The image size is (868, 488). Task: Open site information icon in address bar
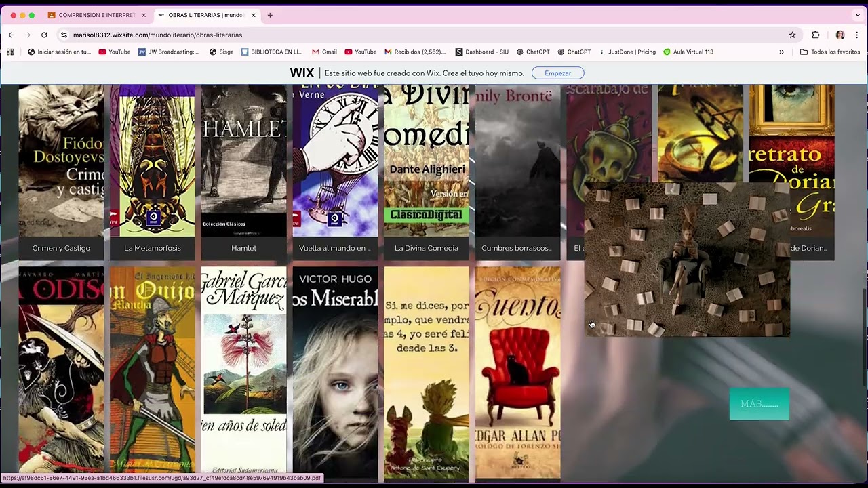(x=64, y=35)
